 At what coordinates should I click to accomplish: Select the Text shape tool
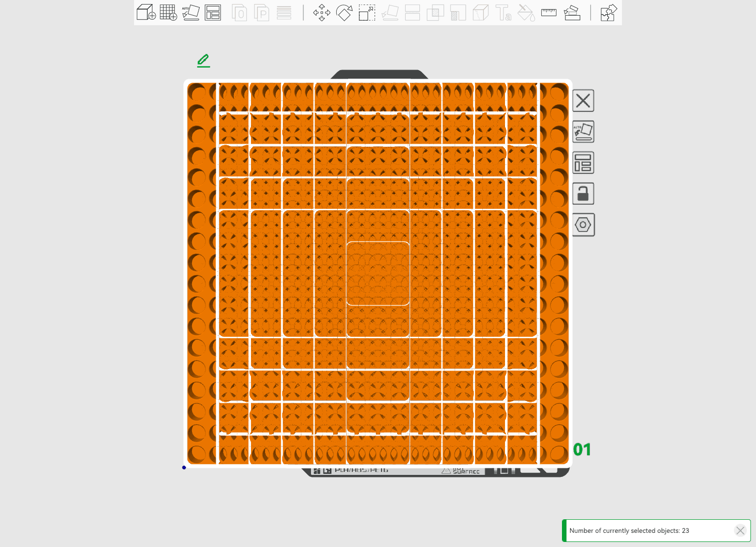click(x=503, y=13)
